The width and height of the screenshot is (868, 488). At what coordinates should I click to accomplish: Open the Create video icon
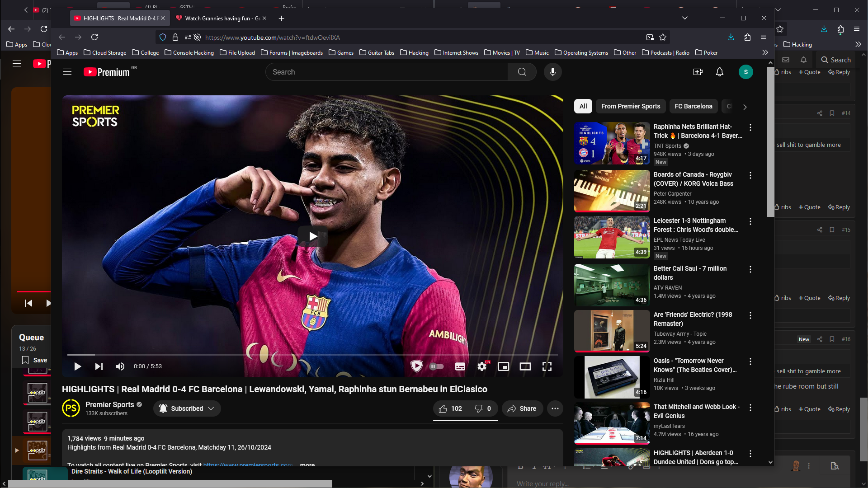click(x=698, y=72)
